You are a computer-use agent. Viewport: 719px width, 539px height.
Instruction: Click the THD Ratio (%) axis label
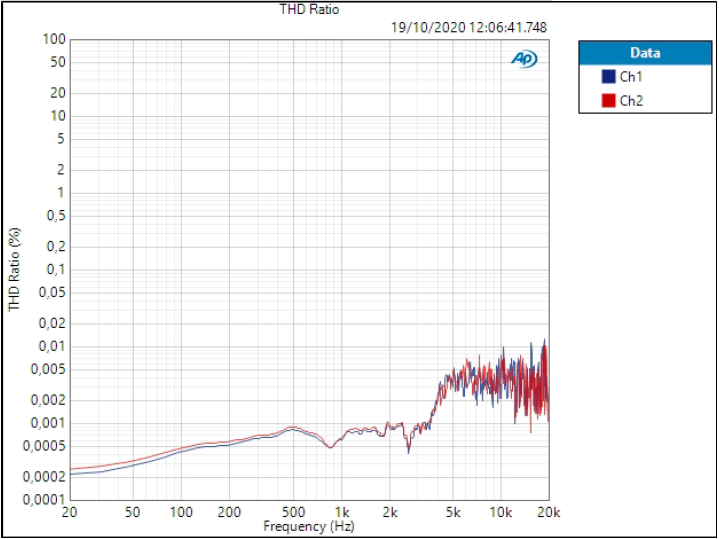[15, 269]
